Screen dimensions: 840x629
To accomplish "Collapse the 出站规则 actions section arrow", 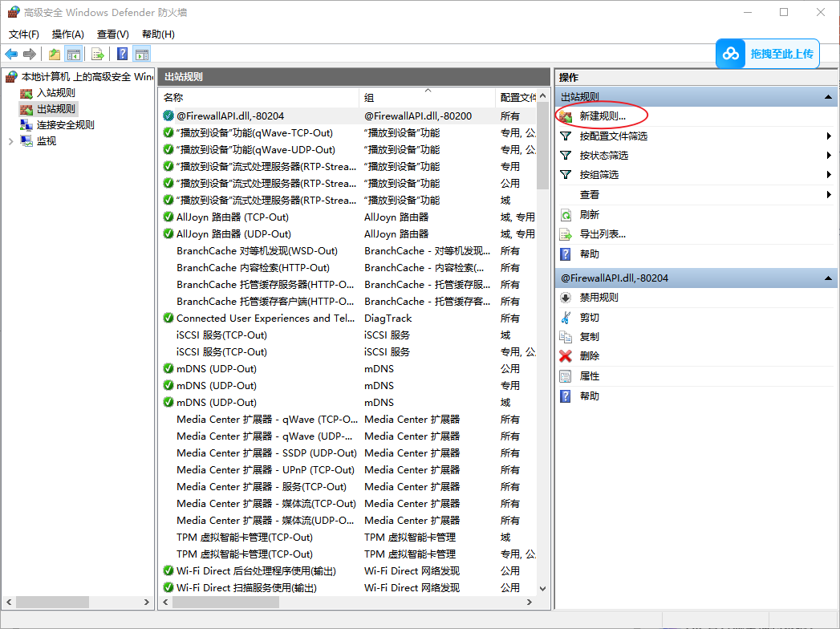I will [x=828, y=97].
